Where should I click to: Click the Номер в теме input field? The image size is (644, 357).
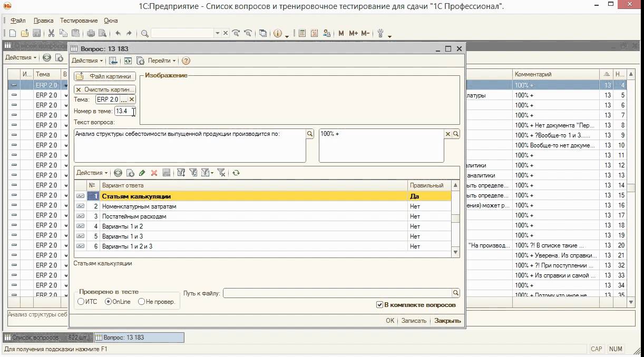(124, 111)
